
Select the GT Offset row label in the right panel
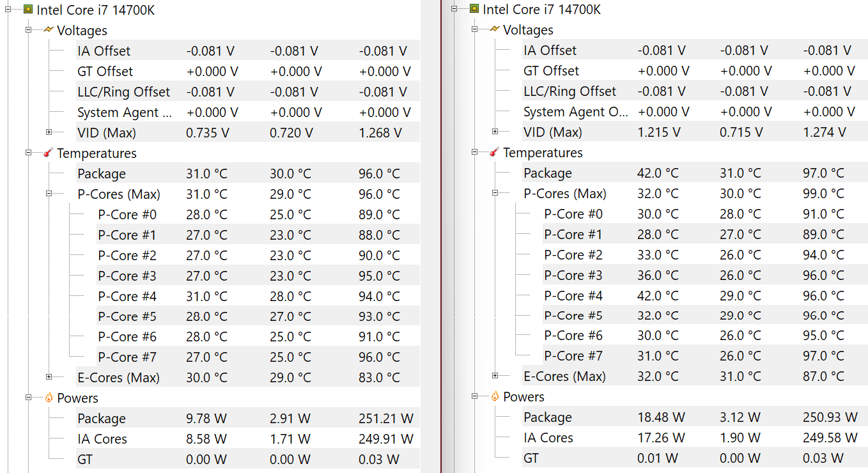(551, 71)
